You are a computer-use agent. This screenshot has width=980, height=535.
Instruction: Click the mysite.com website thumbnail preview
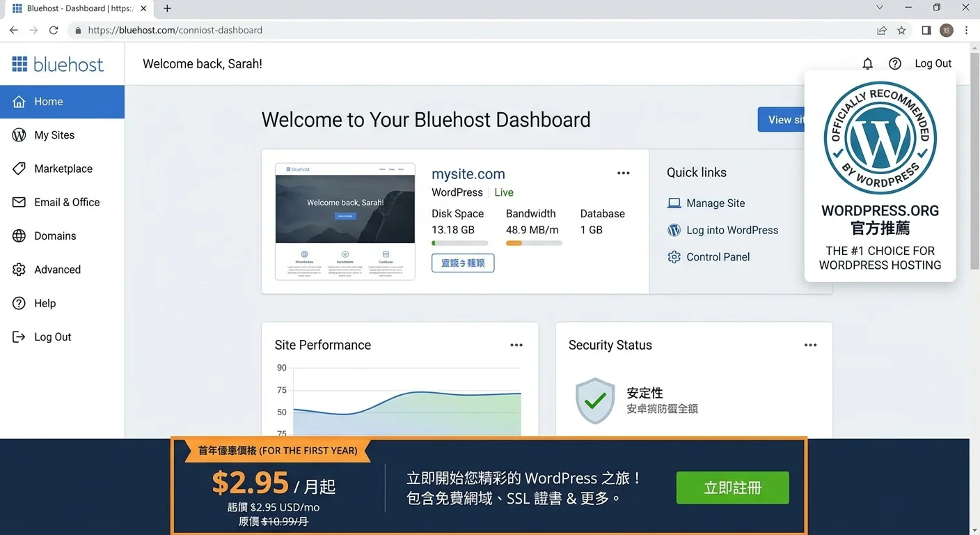pos(345,221)
